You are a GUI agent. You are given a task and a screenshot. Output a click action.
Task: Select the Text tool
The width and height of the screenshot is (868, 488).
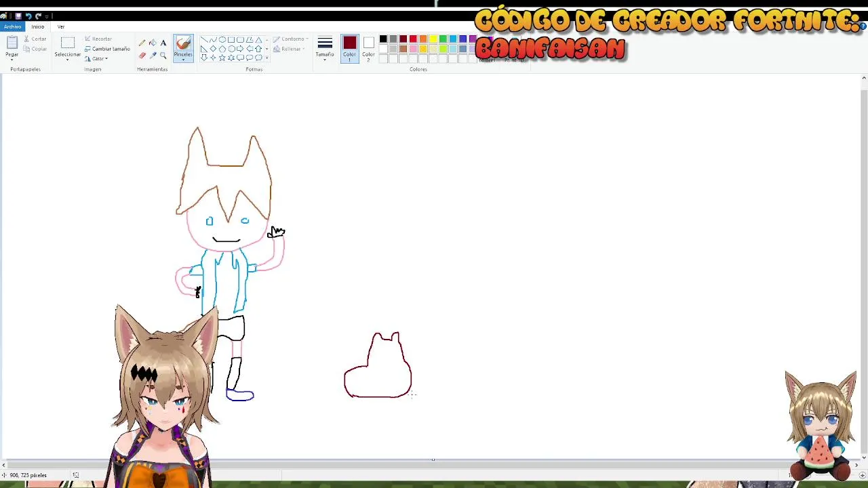coord(163,43)
